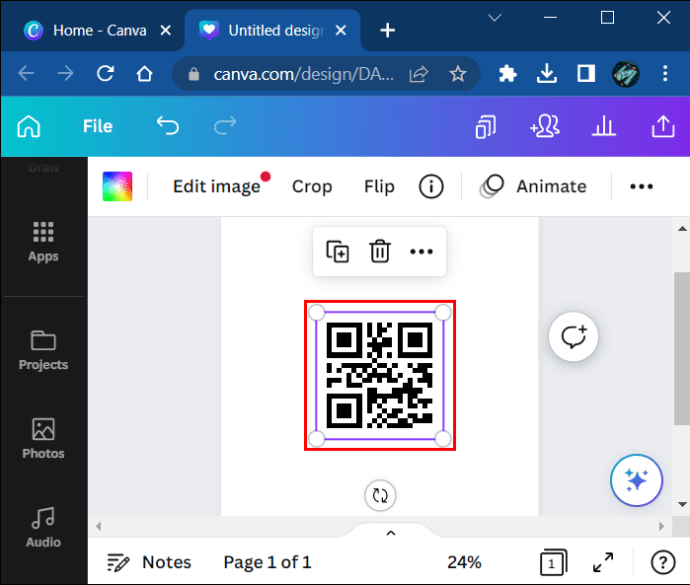This screenshot has width=690, height=585.
Task: Open the tab search dropdown arrow
Action: (x=495, y=18)
